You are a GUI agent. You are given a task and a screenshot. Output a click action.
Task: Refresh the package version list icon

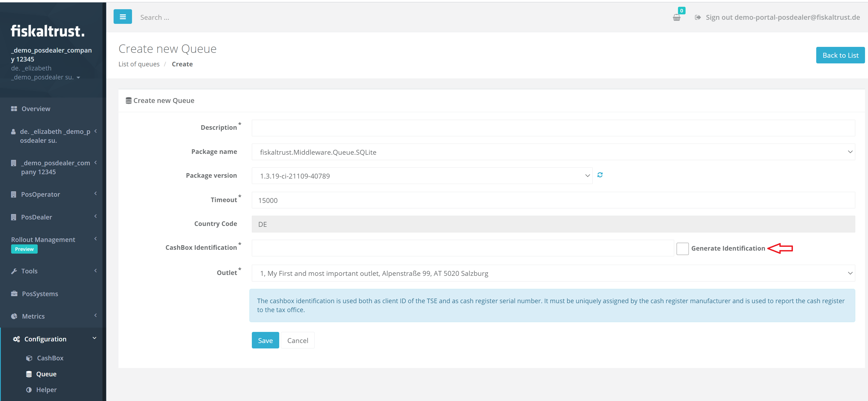pos(600,175)
